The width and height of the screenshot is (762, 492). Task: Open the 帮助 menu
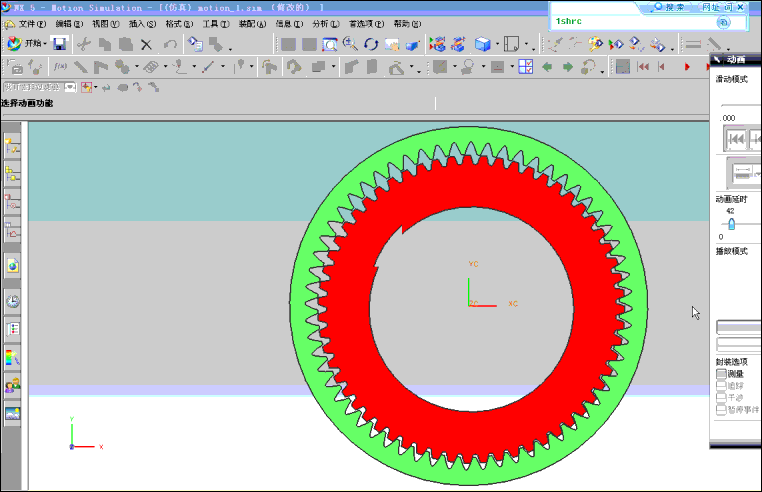(407, 24)
